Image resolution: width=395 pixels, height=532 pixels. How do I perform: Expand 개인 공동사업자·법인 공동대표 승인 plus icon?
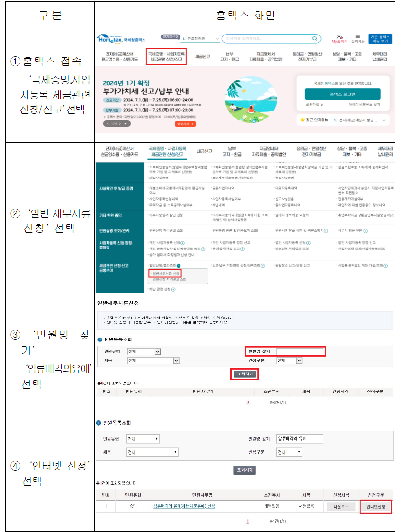pyautogui.click(x=203, y=249)
